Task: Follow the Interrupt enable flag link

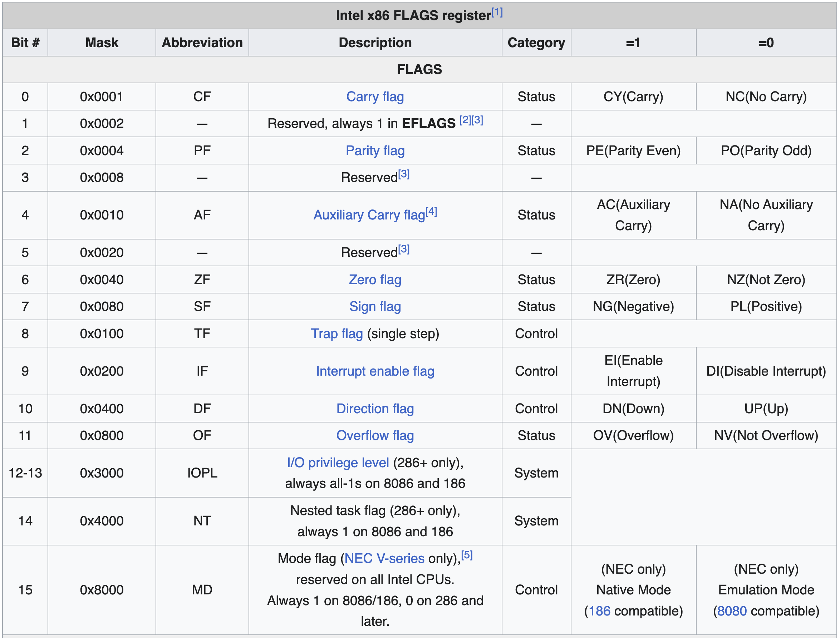Action: click(375, 371)
